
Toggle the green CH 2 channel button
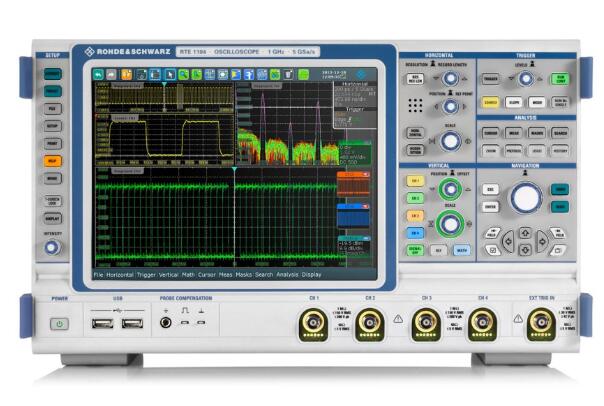413,198
